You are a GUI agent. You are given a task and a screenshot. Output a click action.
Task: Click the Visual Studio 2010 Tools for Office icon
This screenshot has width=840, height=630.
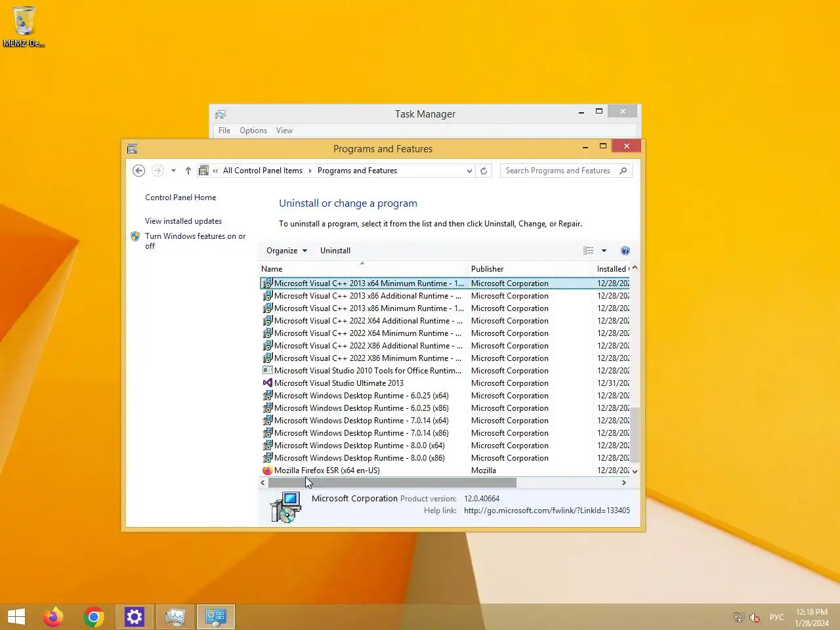click(267, 371)
